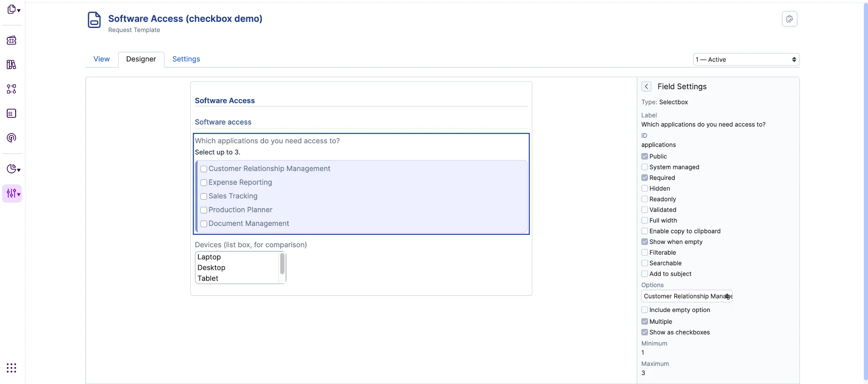Open the library books icon in sidebar

[11, 64]
